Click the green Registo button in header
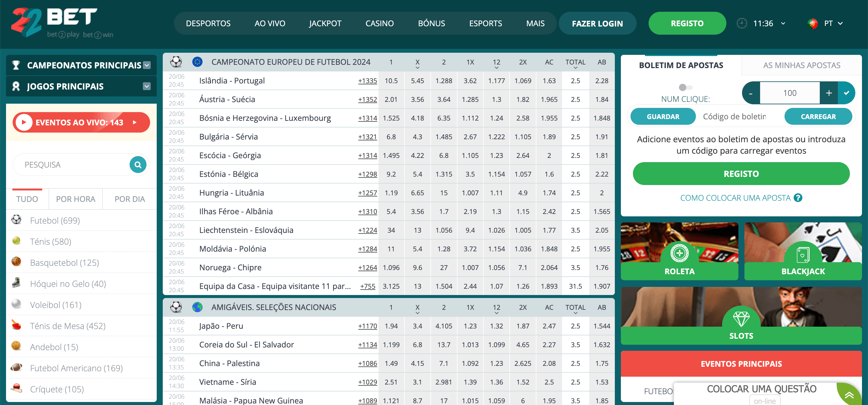868x405 pixels. pos(687,23)
